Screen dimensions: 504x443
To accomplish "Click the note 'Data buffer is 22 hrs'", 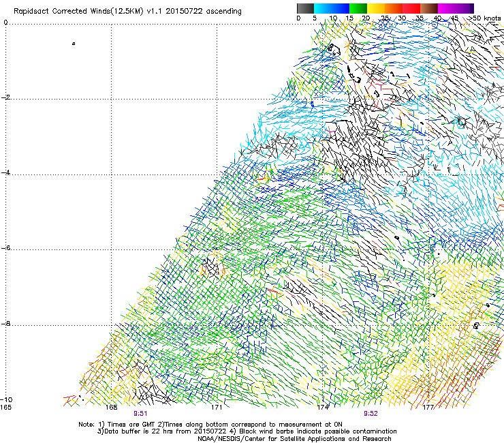I will pyautogui.click(x=135, y=431).
